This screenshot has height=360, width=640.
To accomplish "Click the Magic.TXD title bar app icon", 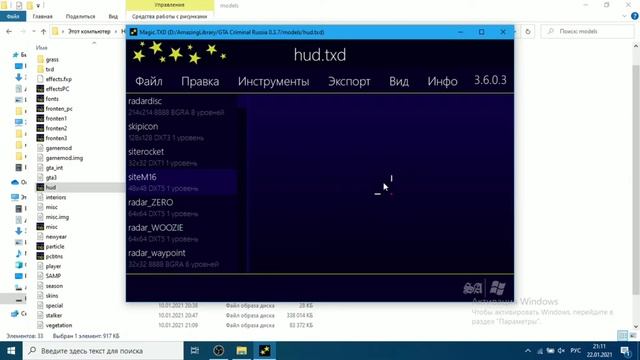I will point(133,32).
